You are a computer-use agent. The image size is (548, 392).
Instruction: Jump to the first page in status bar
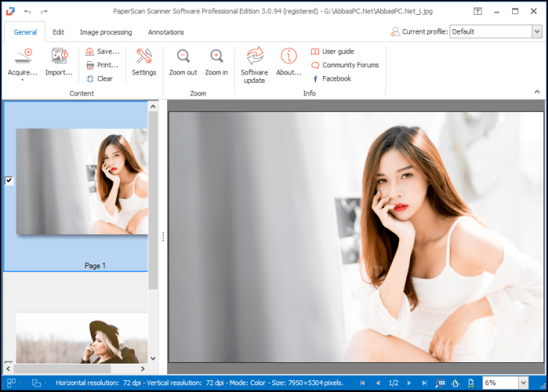[x=362, y=383]
